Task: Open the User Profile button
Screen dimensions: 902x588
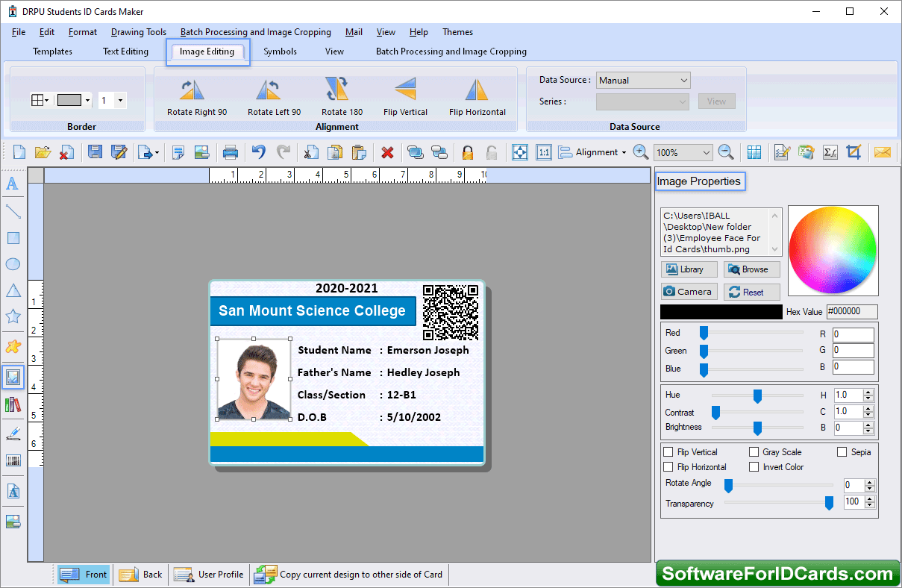Action: 209,575
